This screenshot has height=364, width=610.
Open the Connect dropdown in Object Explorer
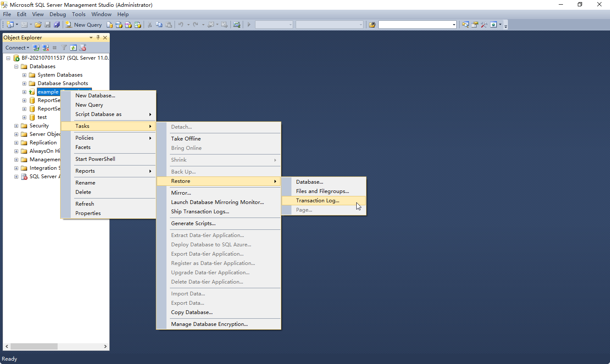tap(17, 48)
